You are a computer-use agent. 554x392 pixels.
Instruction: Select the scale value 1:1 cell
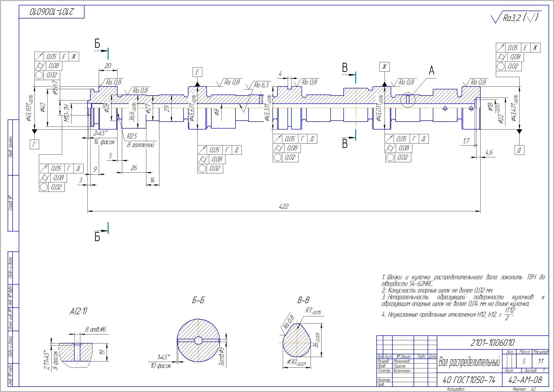click(x=541, y=361)
